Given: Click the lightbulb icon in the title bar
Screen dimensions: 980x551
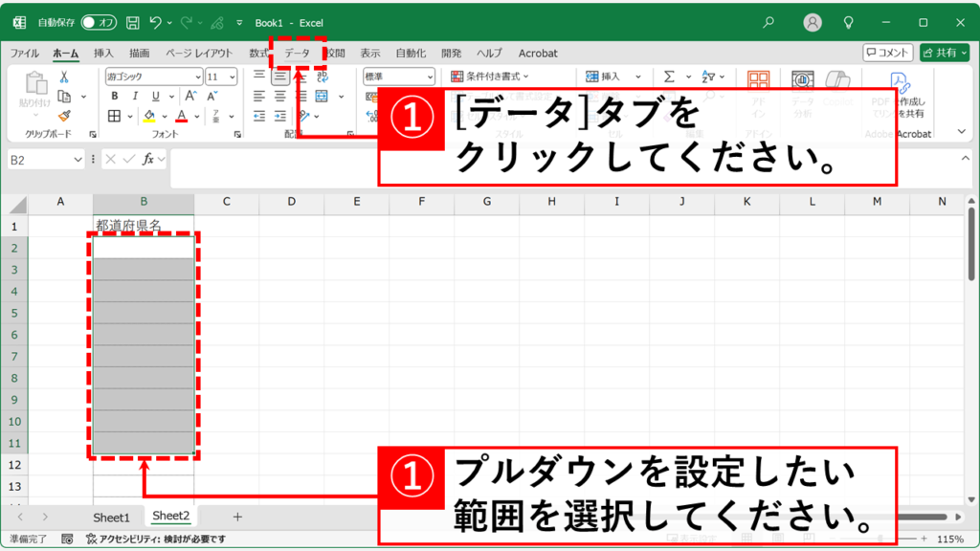Looking at the screenshot, I should (848, 23).
